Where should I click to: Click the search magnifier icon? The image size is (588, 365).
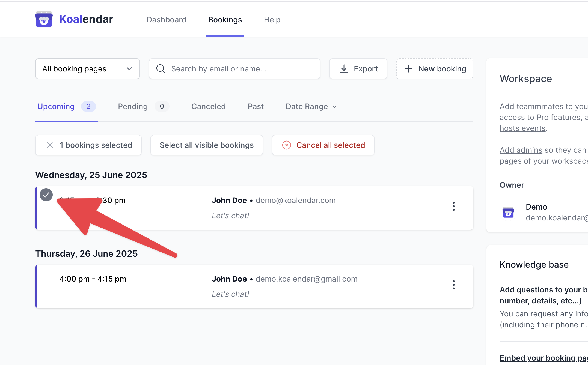(161, 69)
